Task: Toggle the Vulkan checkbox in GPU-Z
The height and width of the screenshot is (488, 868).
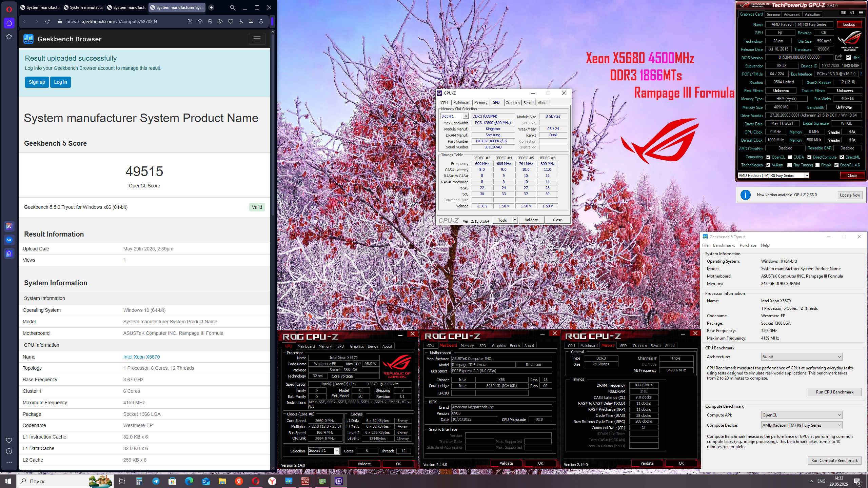Action: click(x=768, y=165)
